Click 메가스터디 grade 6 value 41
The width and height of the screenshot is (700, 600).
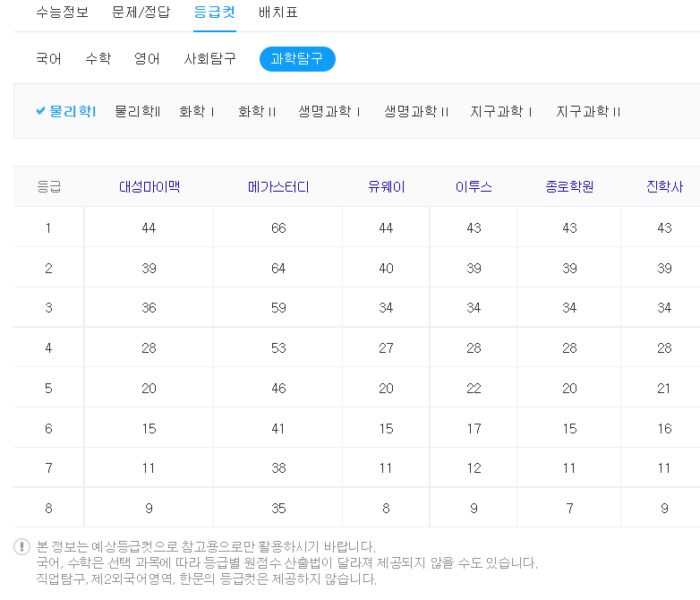coord(278,428)
